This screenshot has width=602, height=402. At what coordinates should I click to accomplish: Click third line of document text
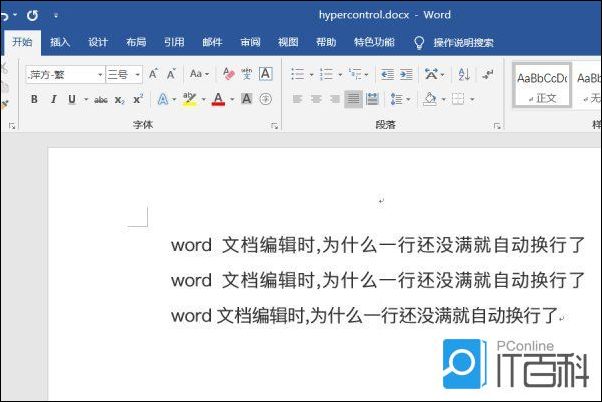click(364, 316)
